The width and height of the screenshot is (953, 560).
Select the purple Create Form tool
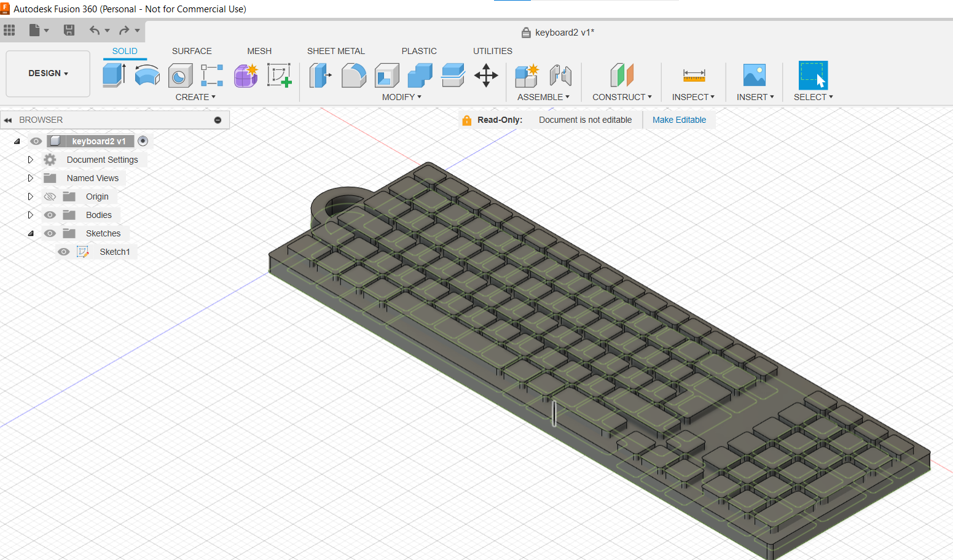point(245,75)
